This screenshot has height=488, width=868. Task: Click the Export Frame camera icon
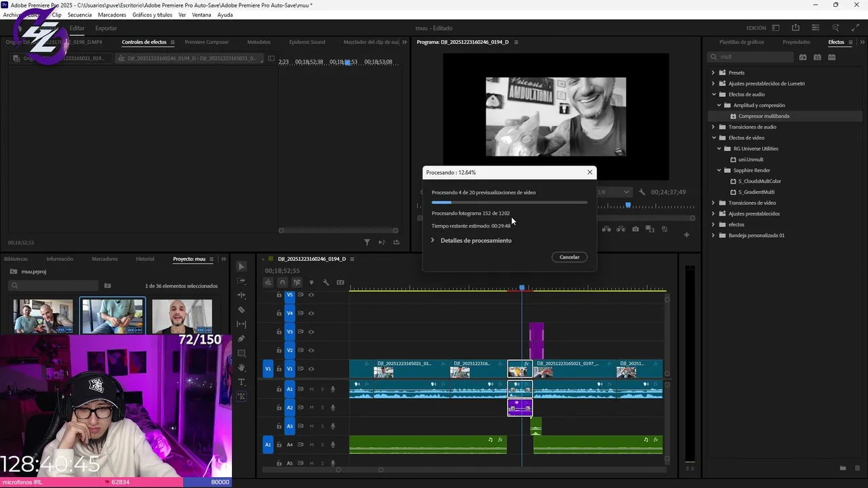pyautogui.click(x=635, y=229)
